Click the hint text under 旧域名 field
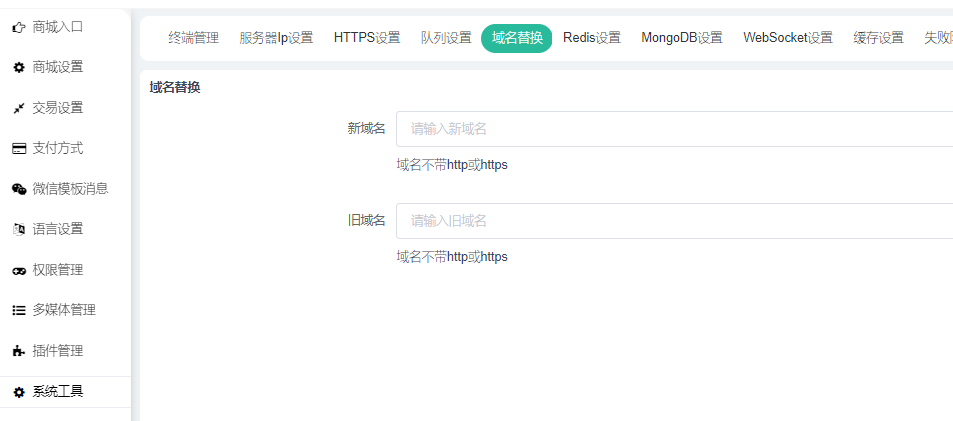 tap(452, 256)
